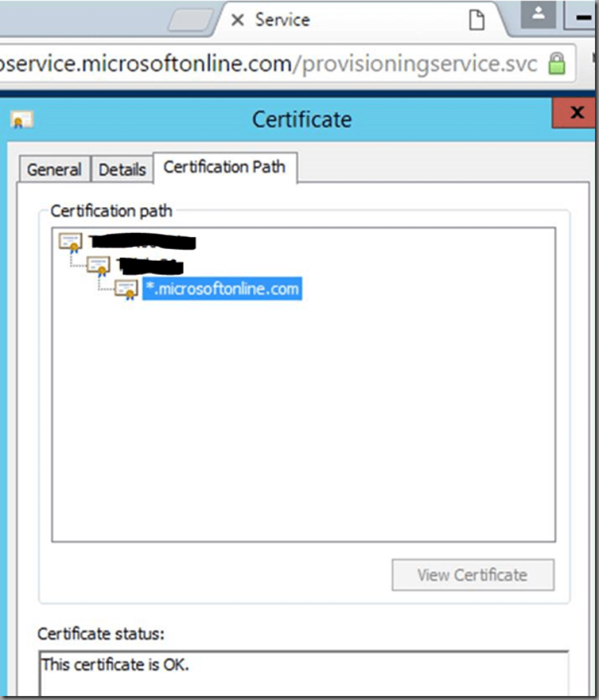599x700 pixels.
Task: Select the Service tab in Chrome
Action: (x=360, y=21)
